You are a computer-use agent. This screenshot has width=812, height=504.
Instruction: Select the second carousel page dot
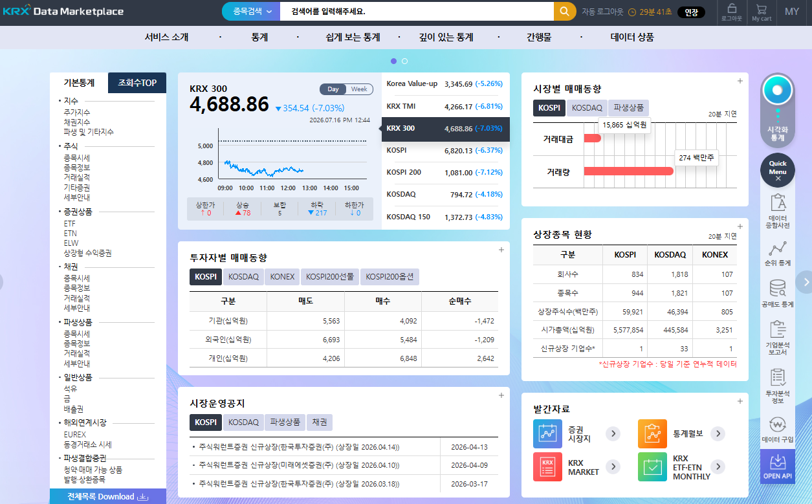pos(404,61)
